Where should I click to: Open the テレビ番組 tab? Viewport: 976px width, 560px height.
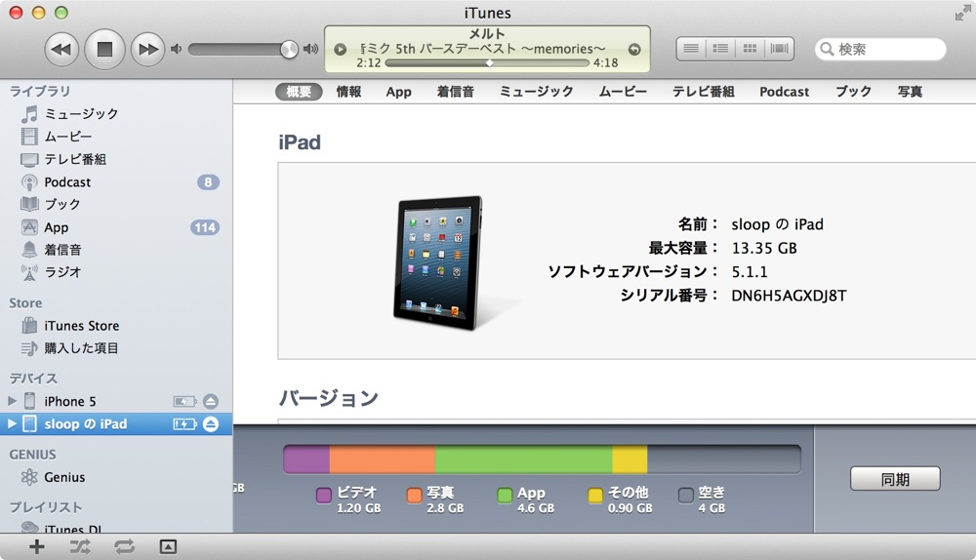[704, 92]
